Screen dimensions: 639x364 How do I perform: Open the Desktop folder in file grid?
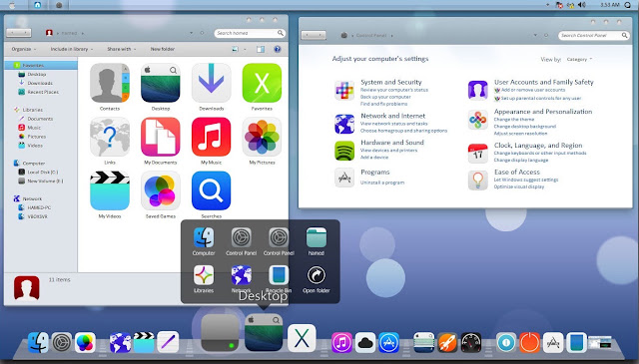point(161,83)
